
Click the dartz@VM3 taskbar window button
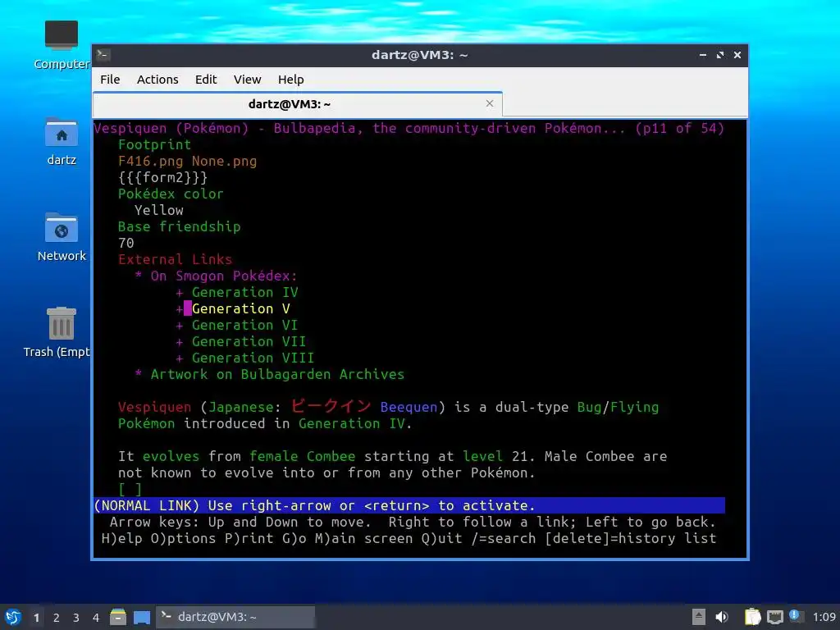235,617
